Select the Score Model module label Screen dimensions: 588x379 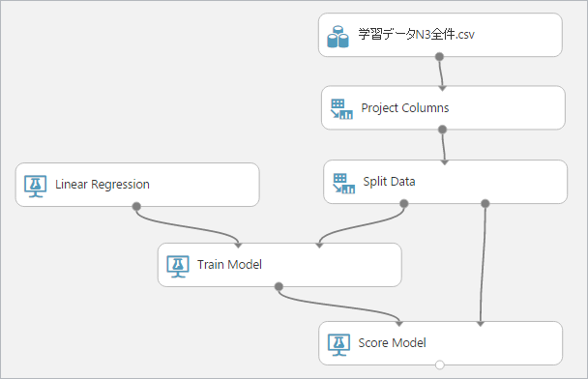[392, 342]
